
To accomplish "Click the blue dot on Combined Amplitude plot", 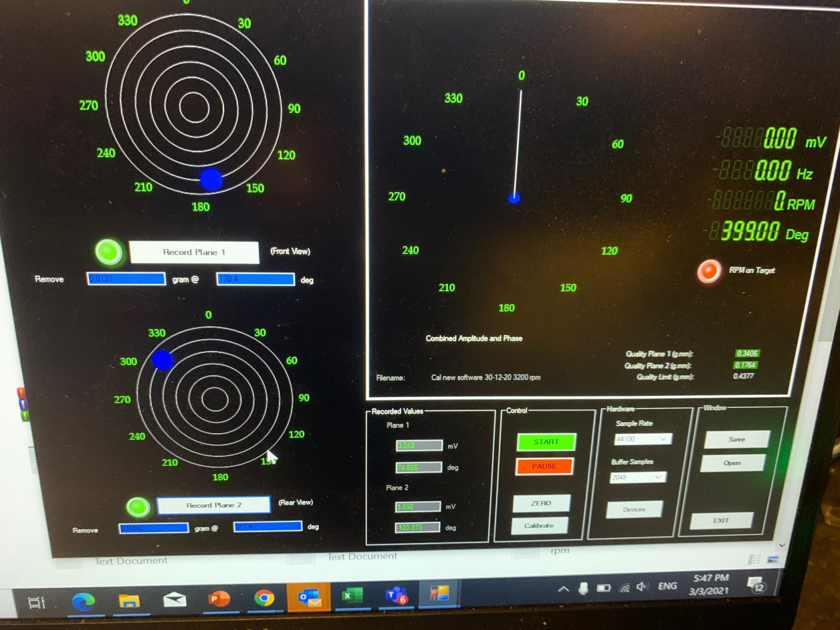I will point(514,198).
